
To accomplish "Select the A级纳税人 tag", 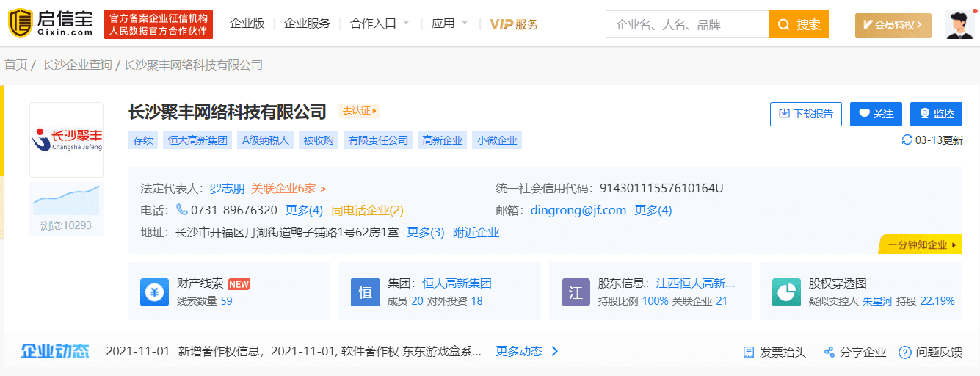I will pos(266,140).
